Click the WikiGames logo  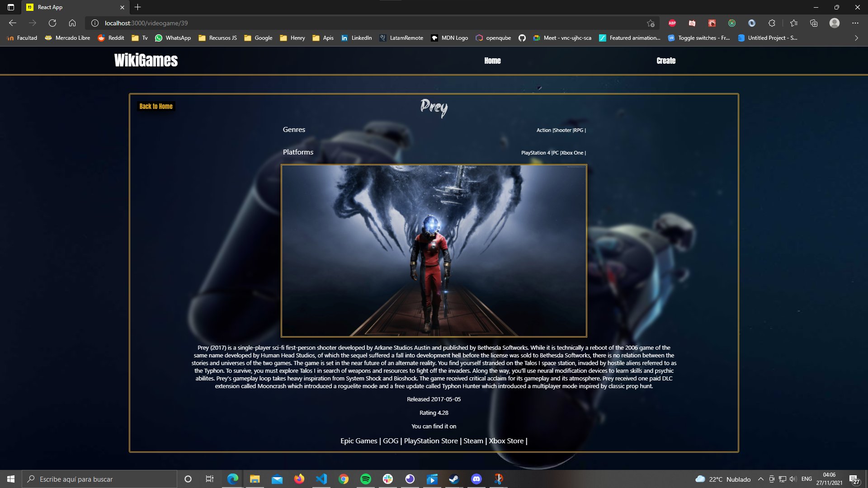click(x=146, y=61)
